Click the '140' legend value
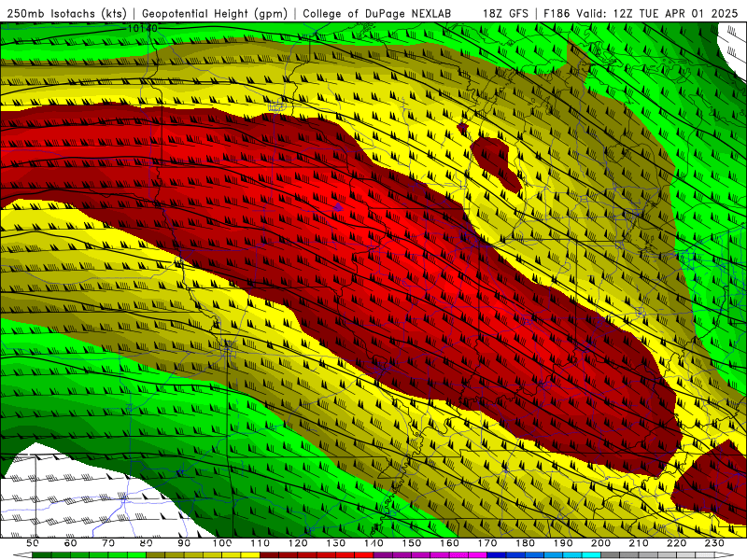The width and height of the screenshot is (747, 560). [373, 543]
